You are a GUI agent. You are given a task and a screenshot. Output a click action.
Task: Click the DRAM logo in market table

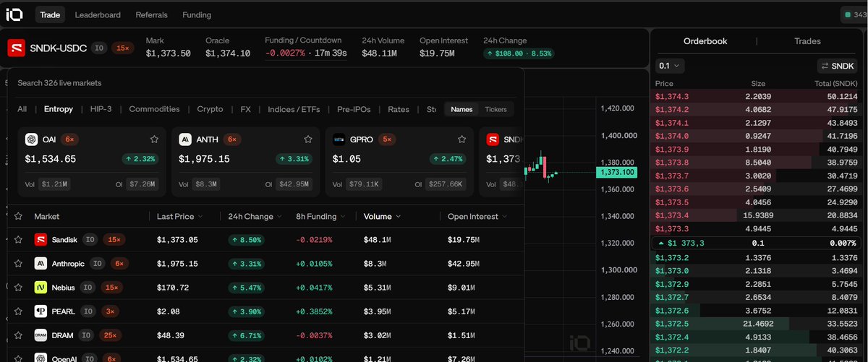coord(41,335)
